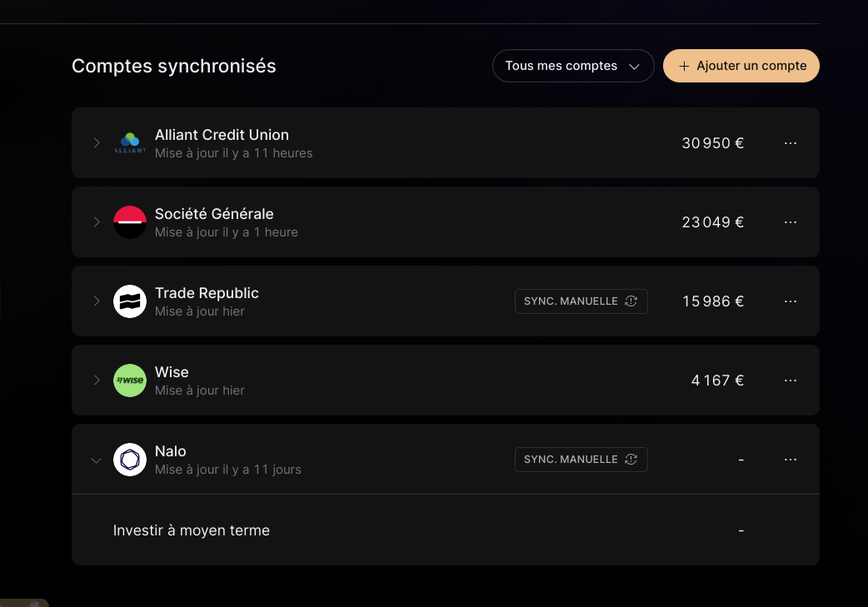Click Sync. Manuelle for Trade Republic
Image resolution: width=868 pixels, height=607 pixels.
click(x=581, y=301)
